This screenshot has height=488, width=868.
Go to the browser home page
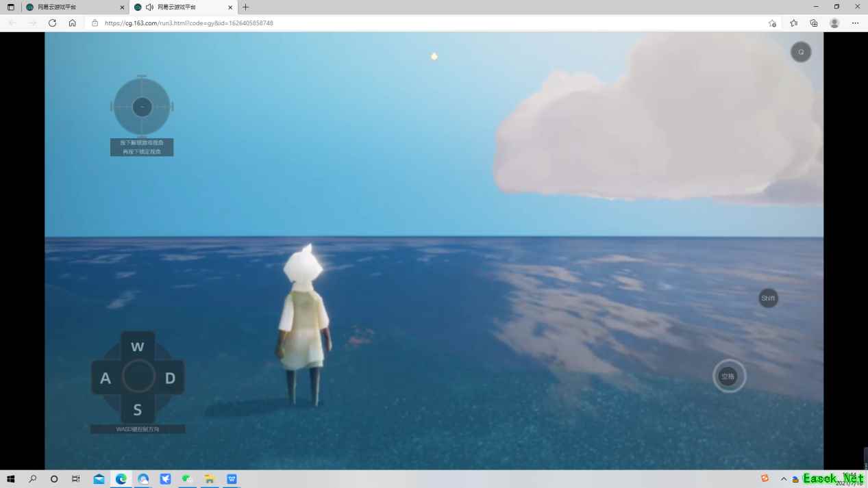point(72,23)
